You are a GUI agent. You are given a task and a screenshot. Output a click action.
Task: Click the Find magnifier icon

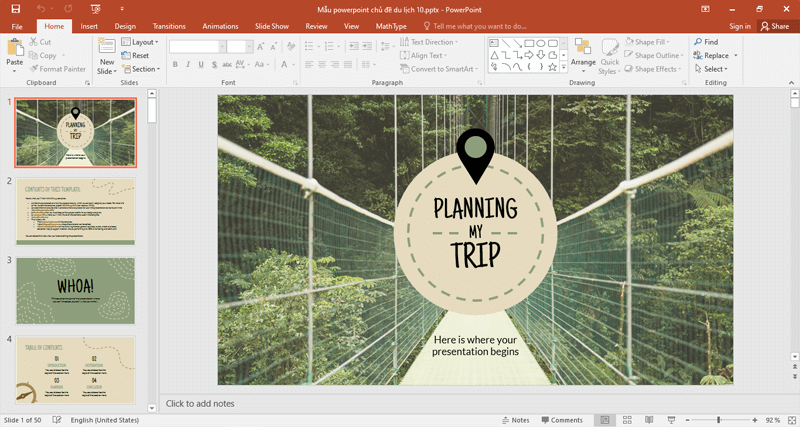tap(698, 42)
